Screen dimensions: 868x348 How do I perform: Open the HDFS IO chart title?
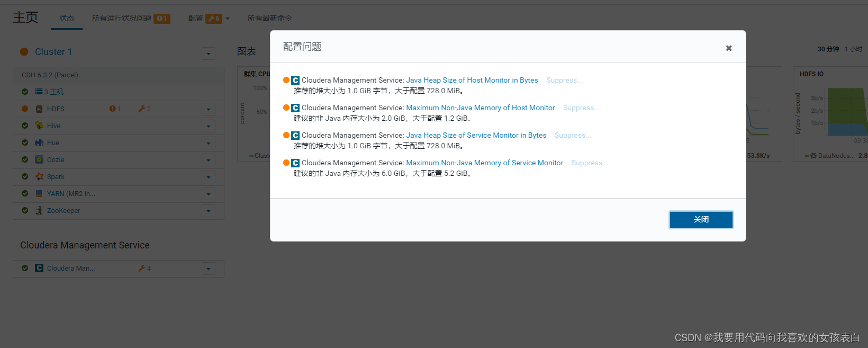tap(811, 74)
